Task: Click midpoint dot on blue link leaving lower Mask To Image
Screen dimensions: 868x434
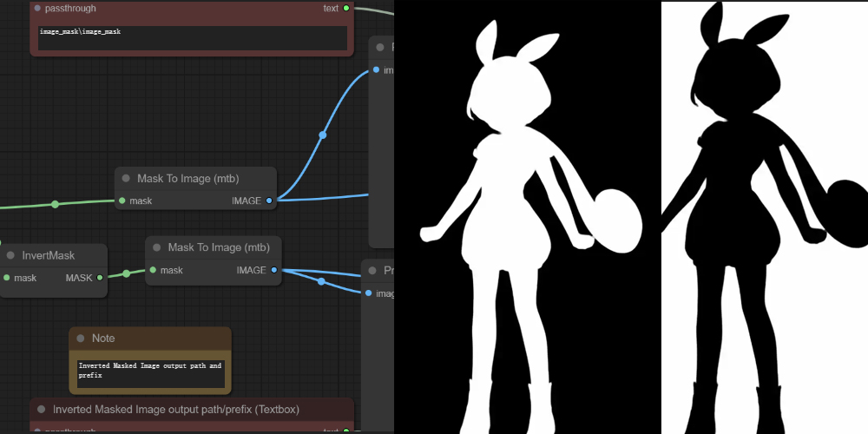Action: click(321, 282)
